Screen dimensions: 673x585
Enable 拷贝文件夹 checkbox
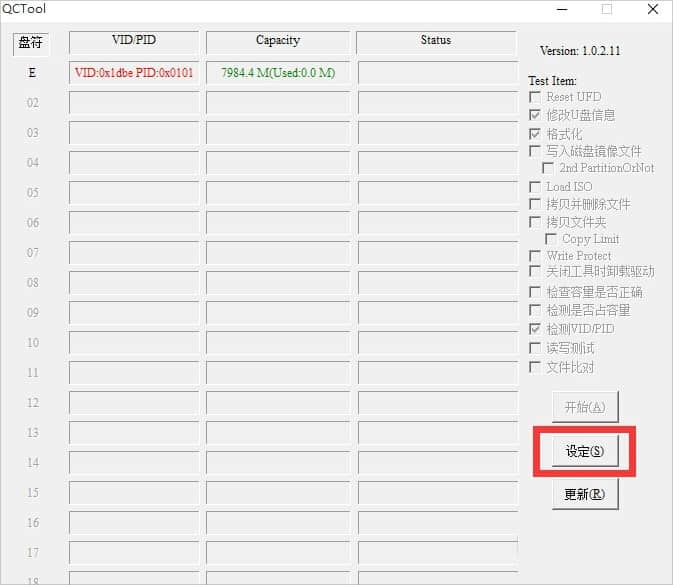535,222
